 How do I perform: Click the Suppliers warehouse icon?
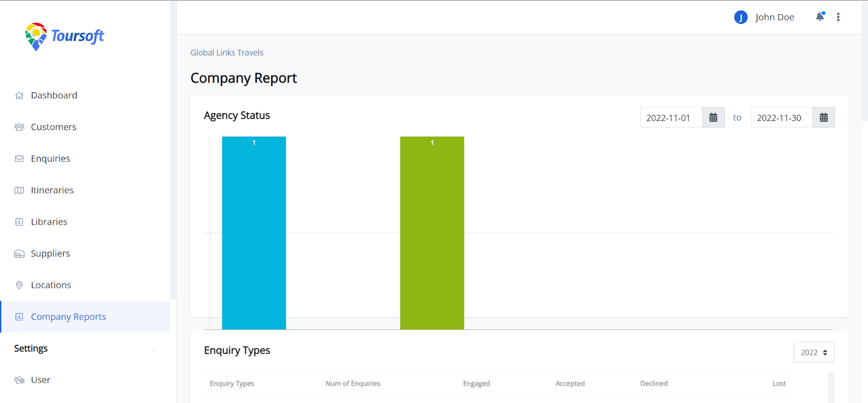(x=20, y=254)
